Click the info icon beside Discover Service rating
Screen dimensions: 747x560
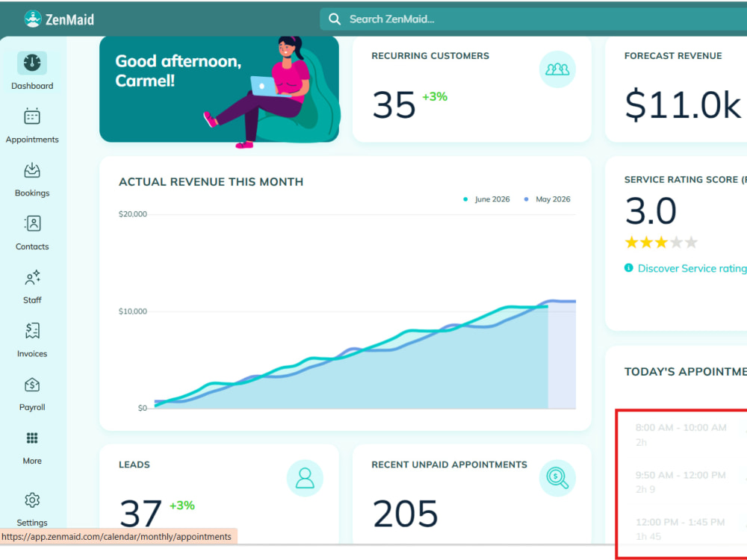[628, 268]
